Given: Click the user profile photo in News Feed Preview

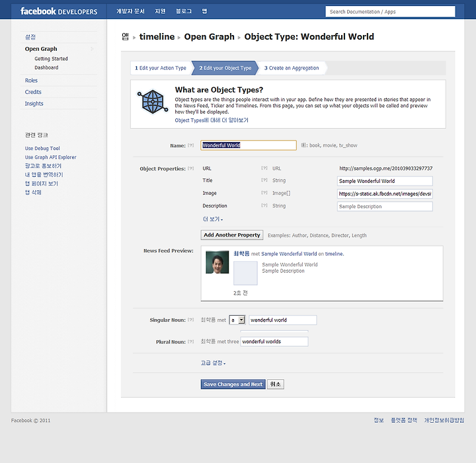Looking at the screenshot, I should (x=217, y=262).
